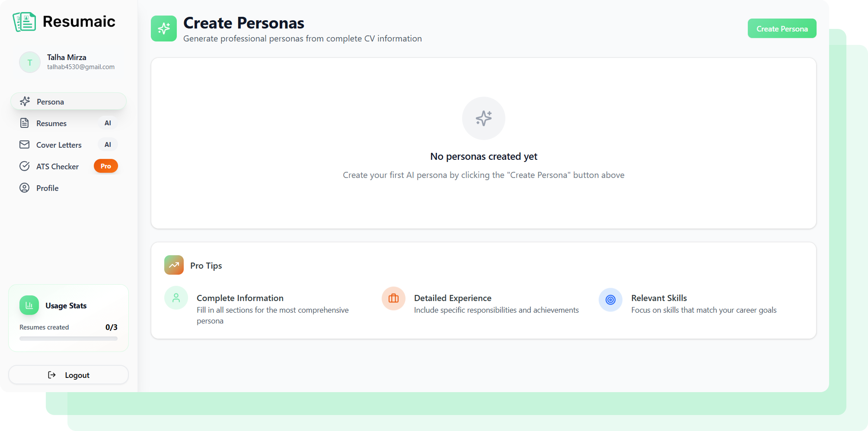Click the logout arrow icon
Image resolution: width=868 pixels, height=431 pixels.
pyautogui.click(x=52, y=375)
